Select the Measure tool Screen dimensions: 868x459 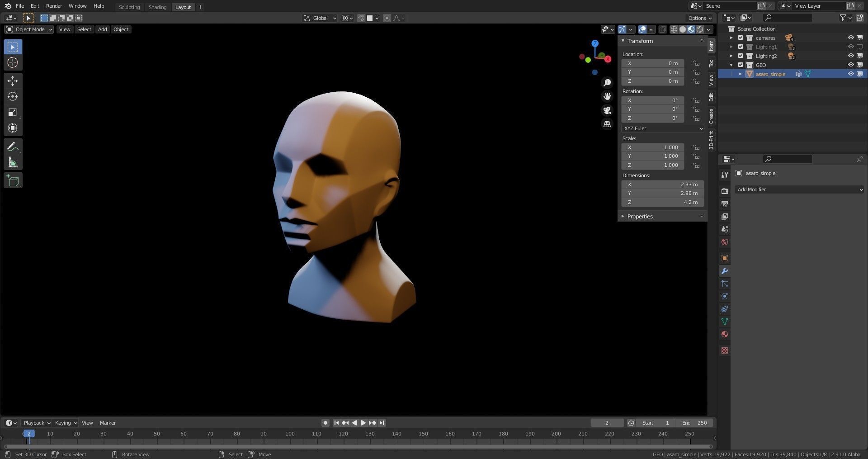pyautogui.click(x=13, y=162)
